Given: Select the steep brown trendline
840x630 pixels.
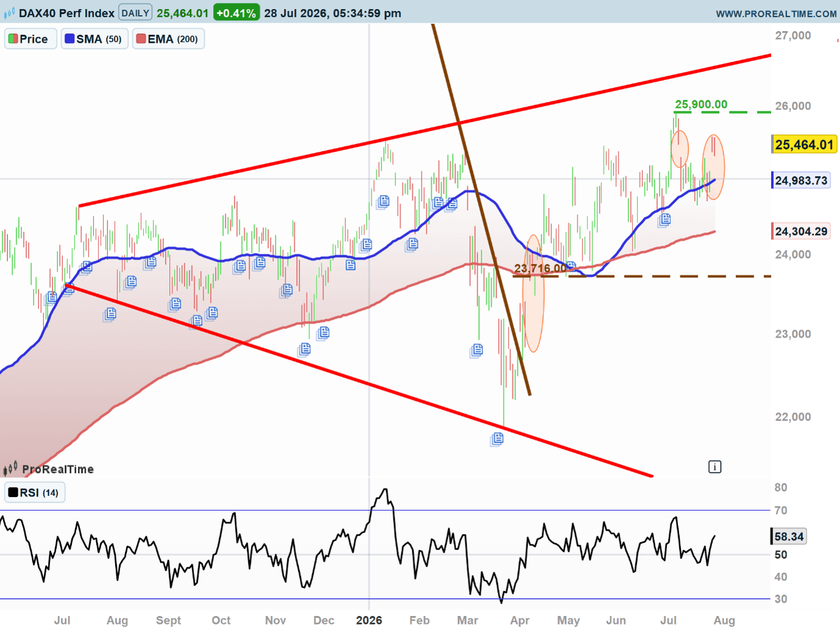Looking at the screenshot, I should (481, 210).
